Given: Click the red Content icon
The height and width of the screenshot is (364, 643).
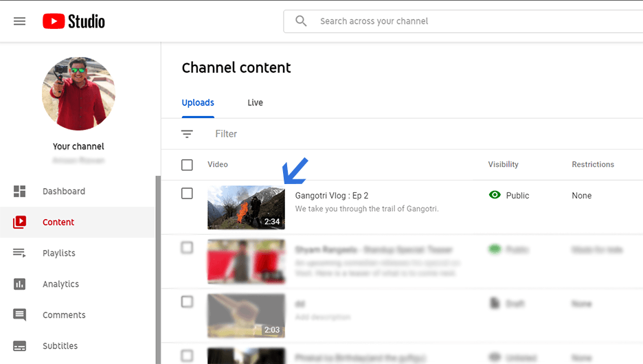Looking at the screenshot, I should pyautogui.click(x=19, y=222).
